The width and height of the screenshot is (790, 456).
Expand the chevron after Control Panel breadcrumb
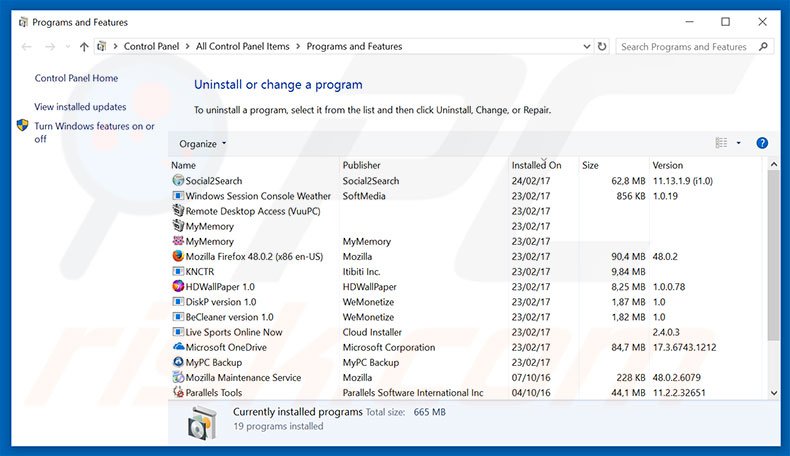187,46
